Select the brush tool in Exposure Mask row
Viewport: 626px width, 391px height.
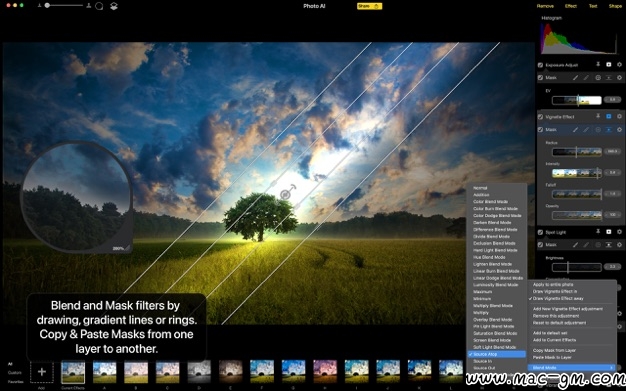tap(575, 78)
